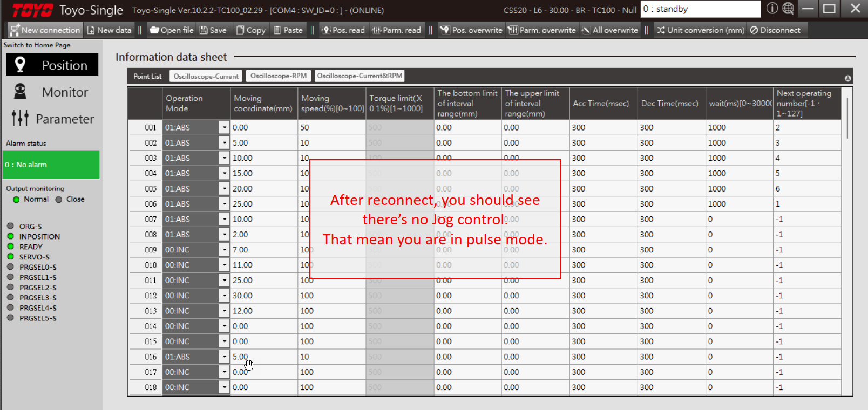Click the Torque limit column header
The height and width of the screenshot is (410, 868).
(x=400, y=104)
